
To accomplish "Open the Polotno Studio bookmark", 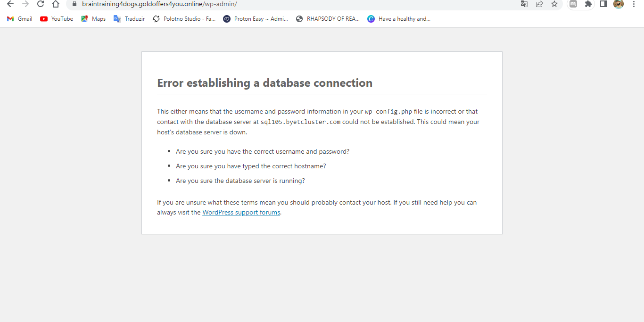I will pyautogui.click(x=184, y=19).
